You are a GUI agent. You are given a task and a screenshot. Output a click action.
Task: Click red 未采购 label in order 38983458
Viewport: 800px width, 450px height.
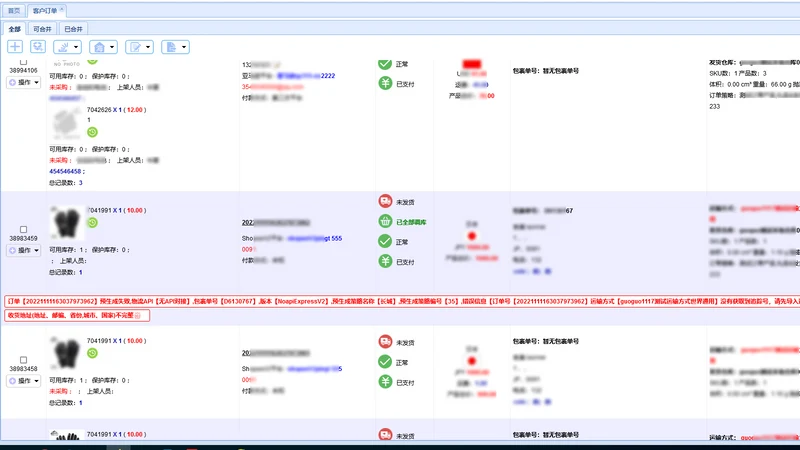58,391
